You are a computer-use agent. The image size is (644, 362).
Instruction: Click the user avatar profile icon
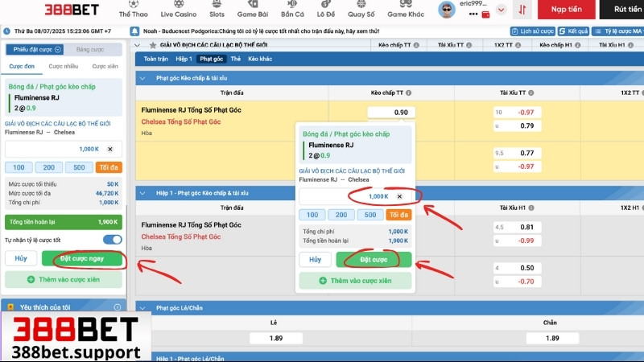[446, 10]
